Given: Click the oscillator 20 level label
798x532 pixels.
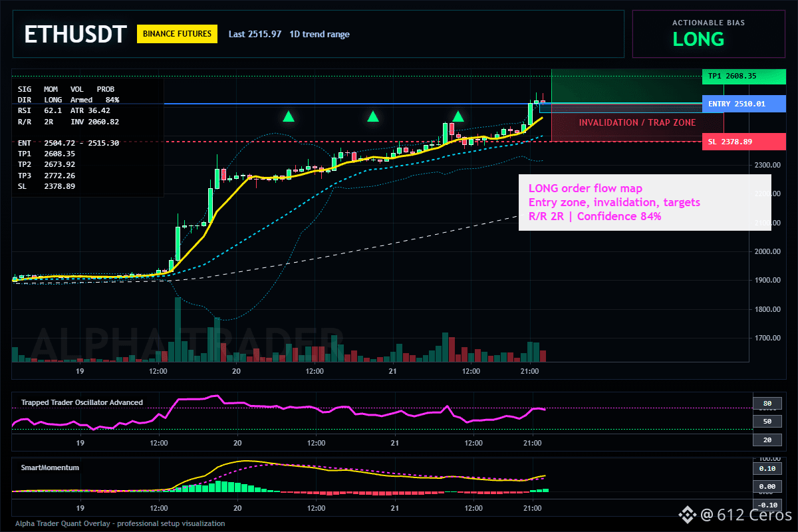Looking at the screenshot, I should point(767,439).
